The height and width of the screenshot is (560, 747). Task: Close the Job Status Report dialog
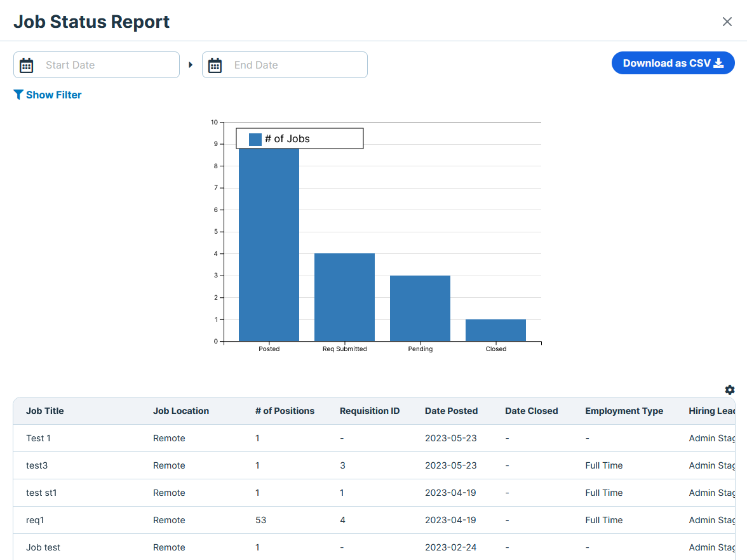[727, 22]
